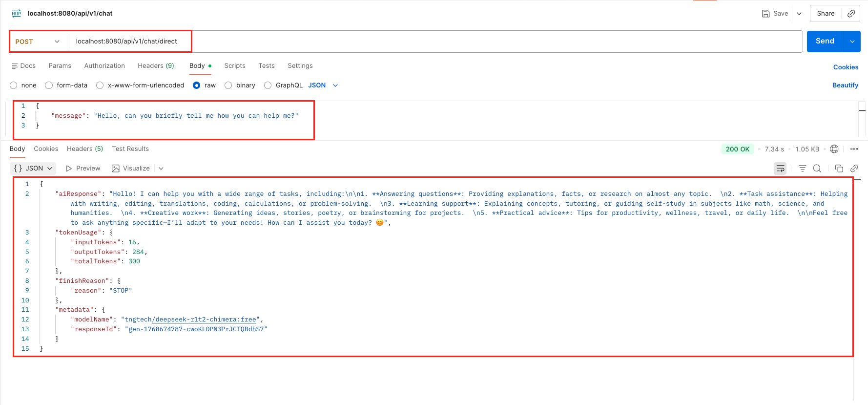Viewport: 868px width, 405px height.
Task: Click the word wrap icon in response toolbar
Action: tap(780, 169)
